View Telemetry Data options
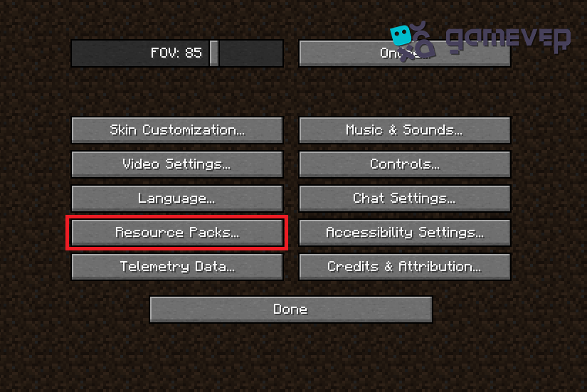The height and width of the screenshot is (392, 587). [177, 267]
